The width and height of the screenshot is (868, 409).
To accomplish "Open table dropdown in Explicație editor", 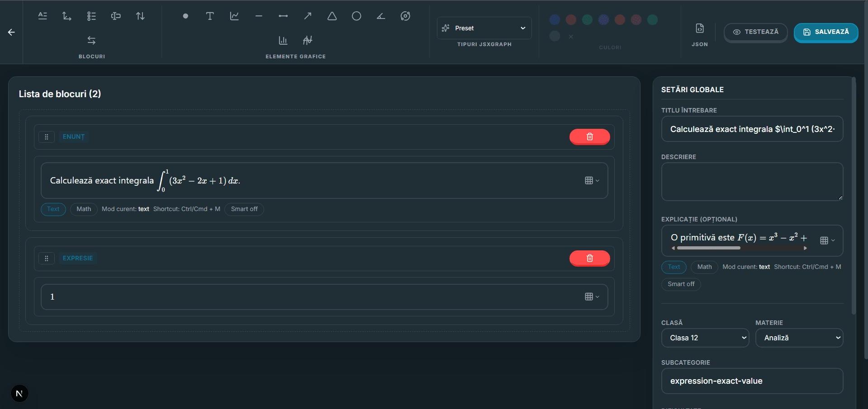I will pos(827,240).
